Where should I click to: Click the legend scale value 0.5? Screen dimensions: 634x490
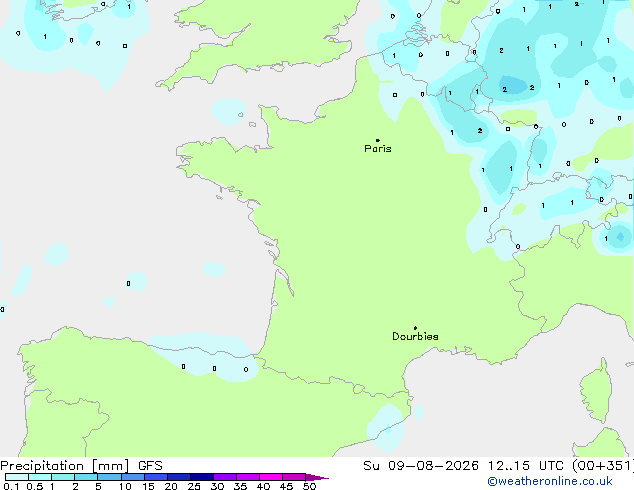[x=34, y=486]
